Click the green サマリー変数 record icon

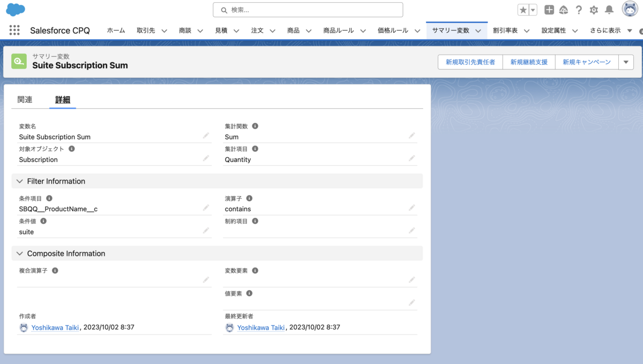(x=19, y=62)
